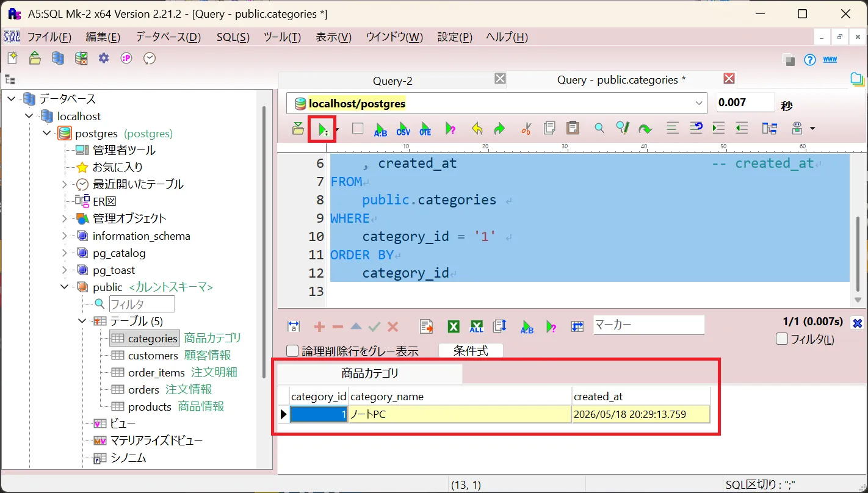
Task: Click the scissors cut icon
Action: (x=526, y=128)
